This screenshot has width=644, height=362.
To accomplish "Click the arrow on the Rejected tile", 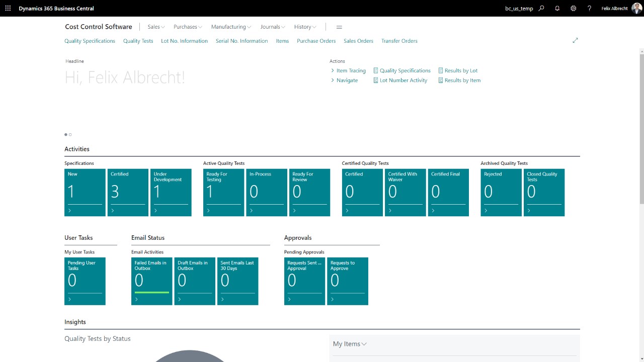I will (x=486, y=211).
